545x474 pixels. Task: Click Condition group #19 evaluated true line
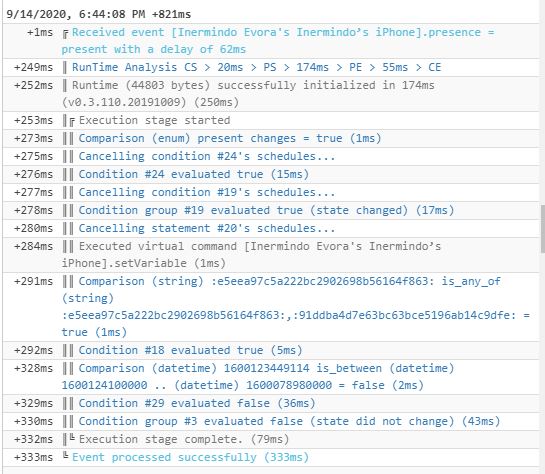click(266, 210)
